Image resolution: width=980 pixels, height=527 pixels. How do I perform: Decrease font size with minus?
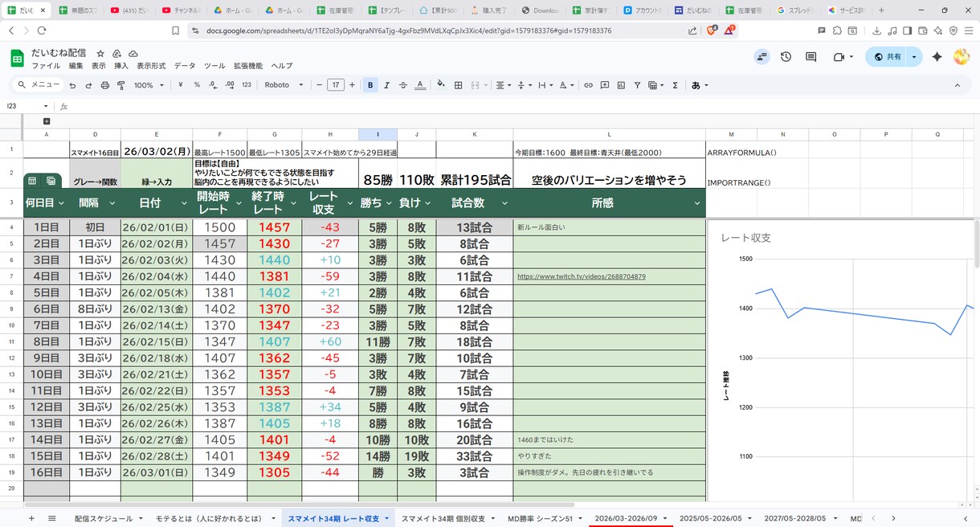click(x=320, y=85)
